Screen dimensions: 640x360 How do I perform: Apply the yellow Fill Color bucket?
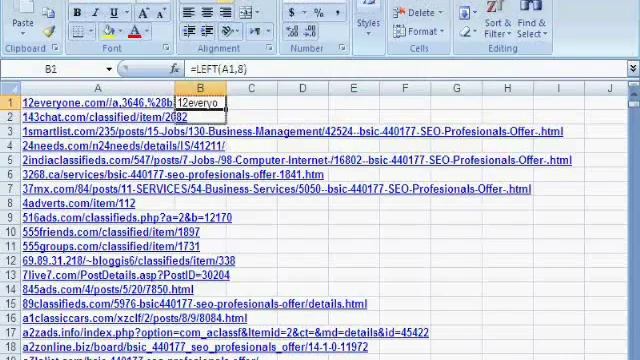109,31
